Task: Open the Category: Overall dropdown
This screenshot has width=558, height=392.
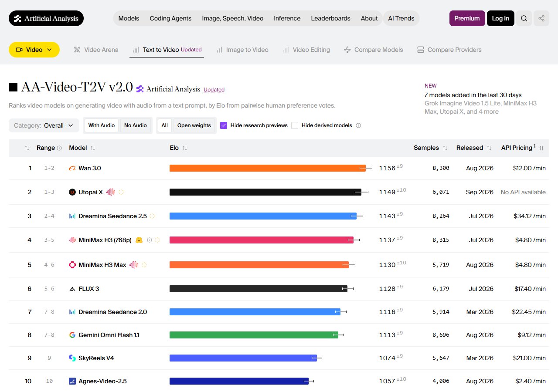Action: [44, 125]
